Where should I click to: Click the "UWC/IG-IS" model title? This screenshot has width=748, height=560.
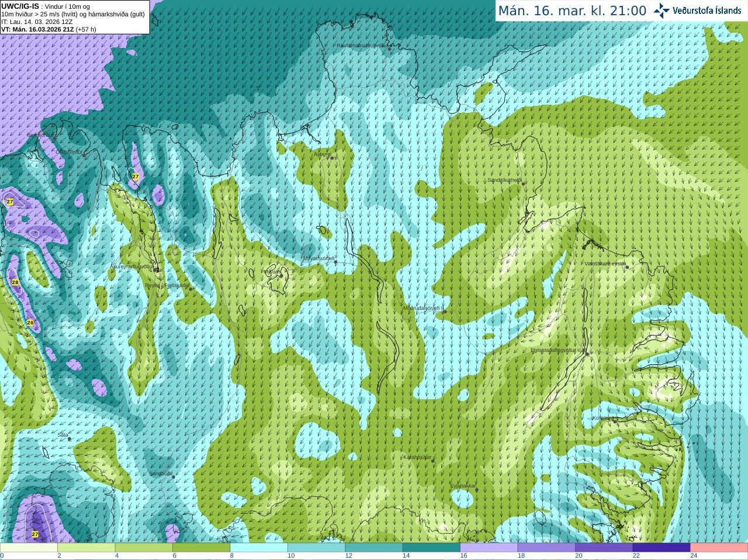click(x=20, y=6)
